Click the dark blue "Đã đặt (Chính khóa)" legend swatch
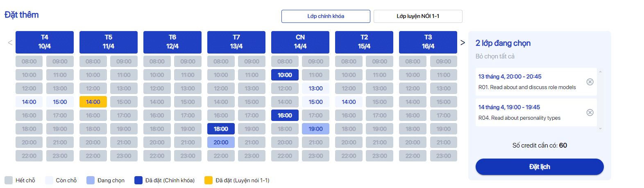 tap(138, 180)
